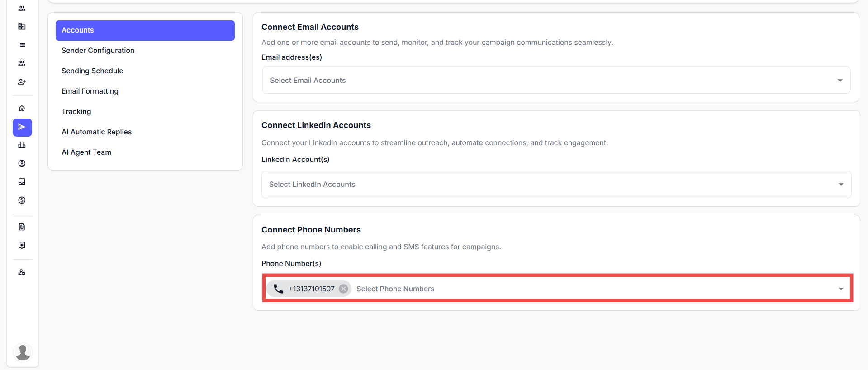Click the user profile avatar
The width and height of the screenshot is (868, 370).
23,352
